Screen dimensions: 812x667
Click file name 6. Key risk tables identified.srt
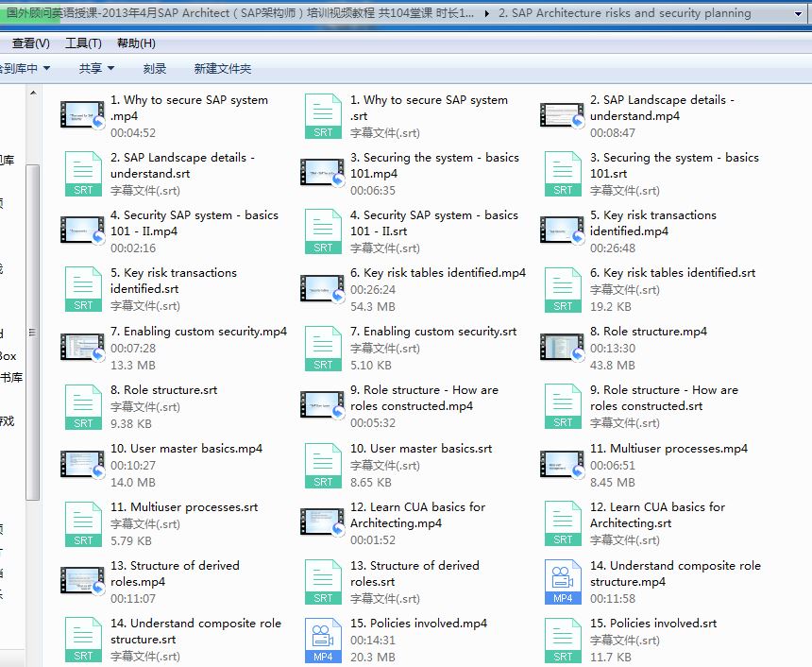click(672, 273)
